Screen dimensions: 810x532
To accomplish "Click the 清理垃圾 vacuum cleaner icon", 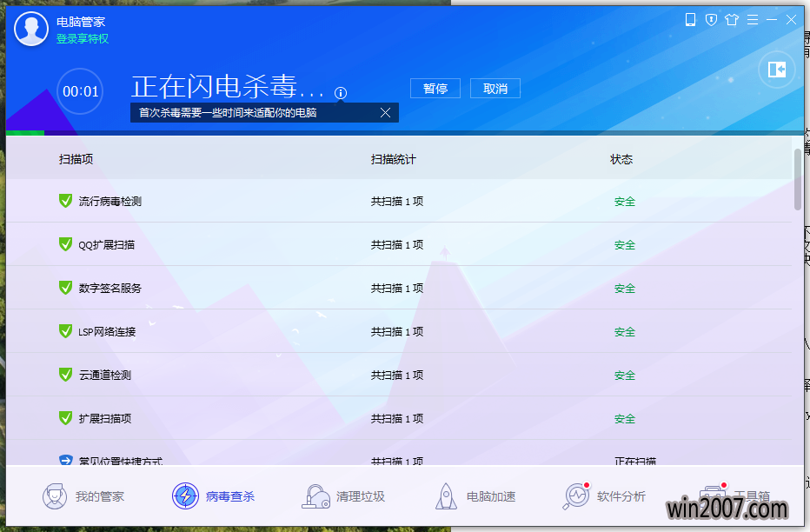I will click(x=315, y=496).
